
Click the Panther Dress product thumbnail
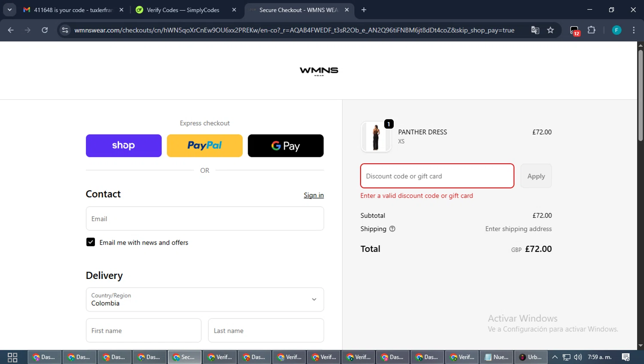coord(376,137)
